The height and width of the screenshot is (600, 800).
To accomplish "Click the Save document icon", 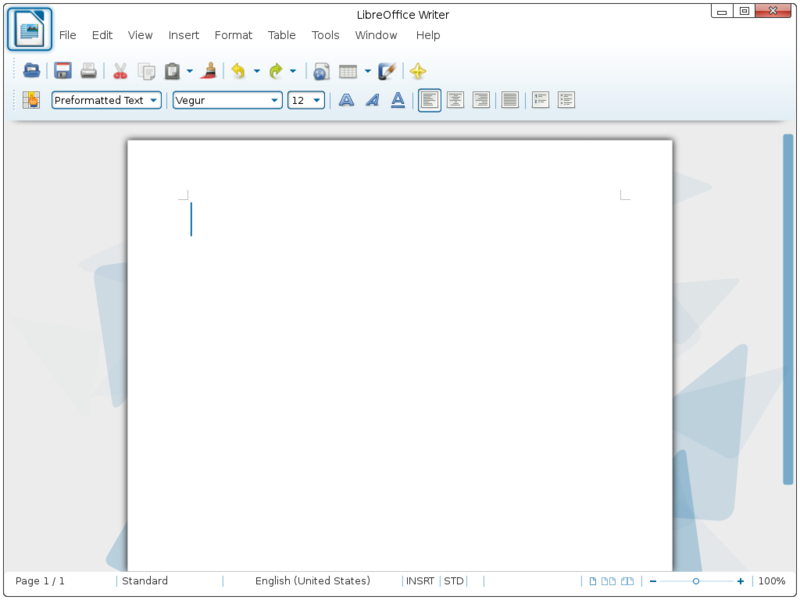I will click(x=63, y=71).
